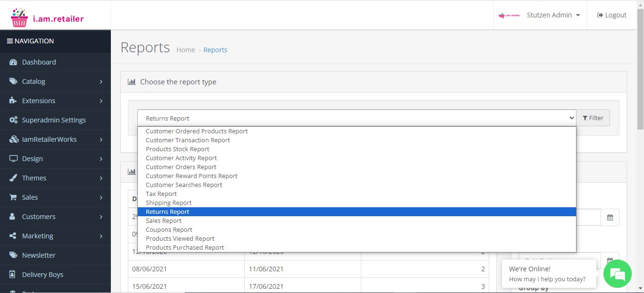644x293 pixels.
Task: Select Products Stock Report option
Action: pyautogui.click(x=357, y=149)
